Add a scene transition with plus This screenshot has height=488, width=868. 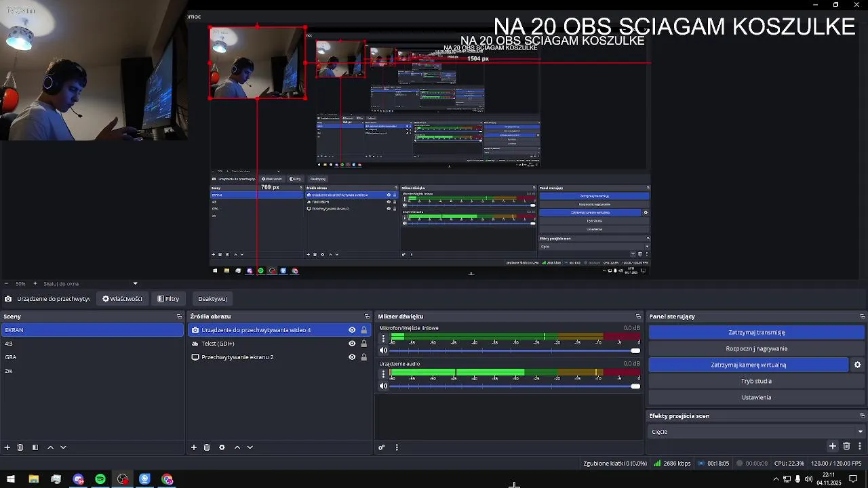tap(833, 446)
